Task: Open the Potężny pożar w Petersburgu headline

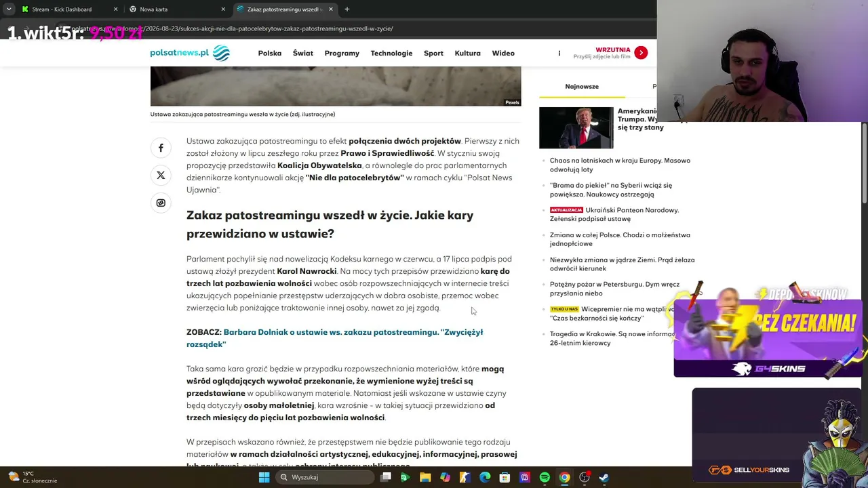Action: [614, 289]
